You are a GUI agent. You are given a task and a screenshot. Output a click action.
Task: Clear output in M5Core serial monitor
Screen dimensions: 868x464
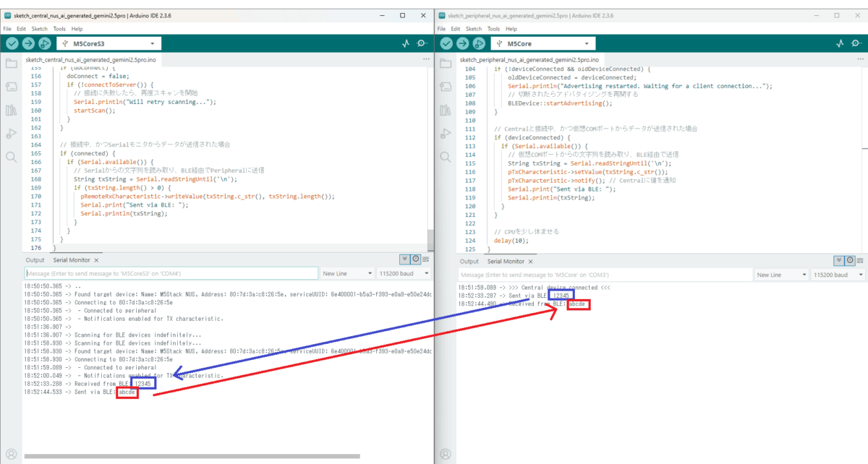tap(860, 260)
